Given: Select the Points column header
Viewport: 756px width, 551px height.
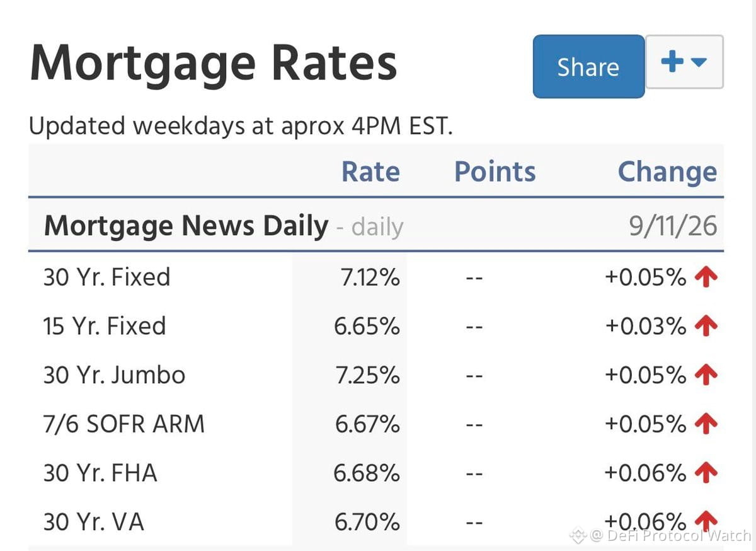Looking at the screenshot, I should coord(495,171).
